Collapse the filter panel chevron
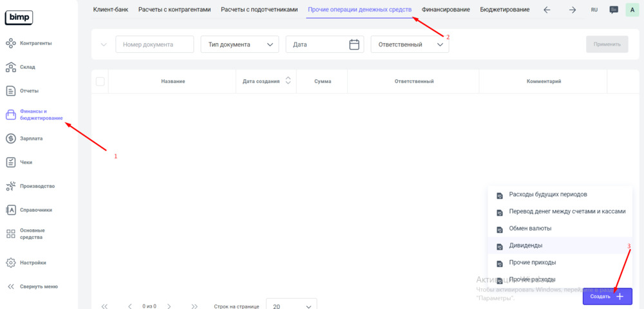Viewport: 644px width, 309px height. tap(104, 44)
